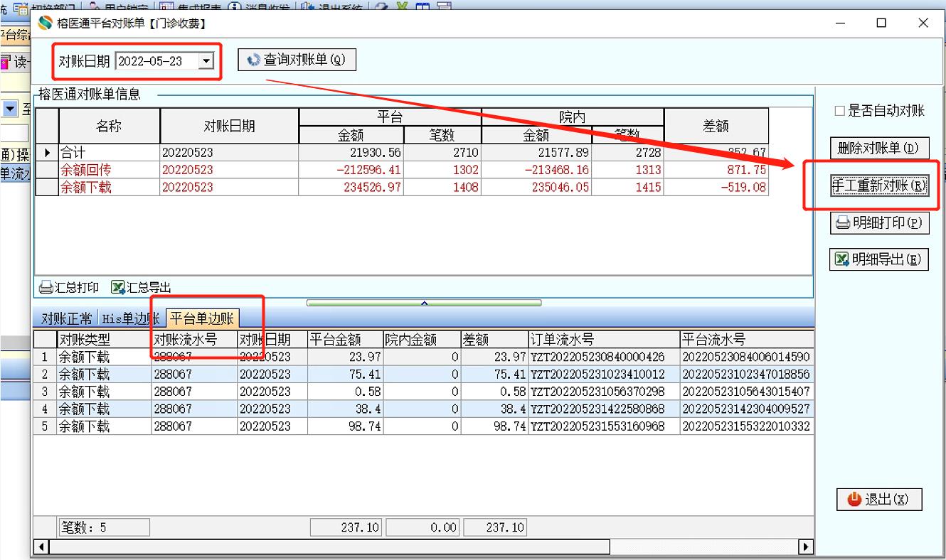Click the horizontal scrollbar left arrow
Image resolution: width=946 pixels, height=560 pixels.
pyautogui.click(x=41, y=547)
